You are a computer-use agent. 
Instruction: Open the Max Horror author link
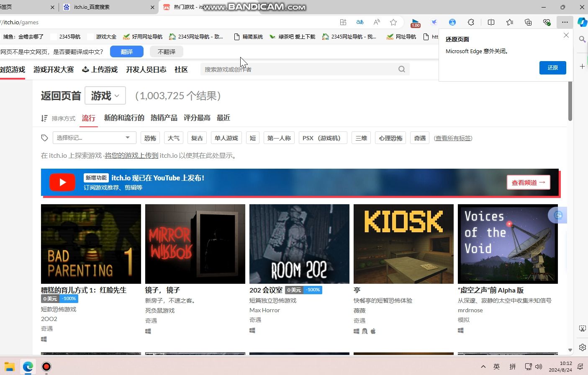[x=264, y=310]
